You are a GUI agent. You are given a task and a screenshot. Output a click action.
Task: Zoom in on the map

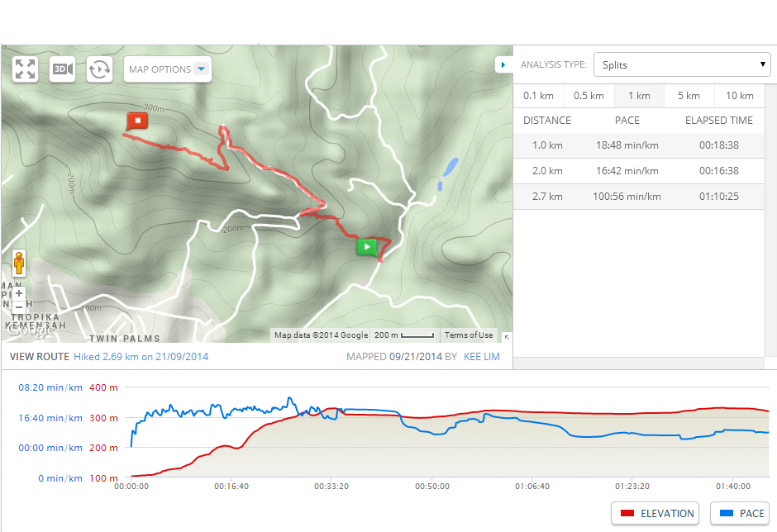point(18,292)
